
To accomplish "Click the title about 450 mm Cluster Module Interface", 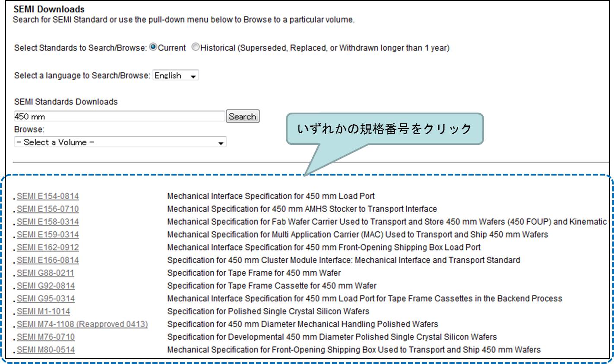I will tap(344, 260).
